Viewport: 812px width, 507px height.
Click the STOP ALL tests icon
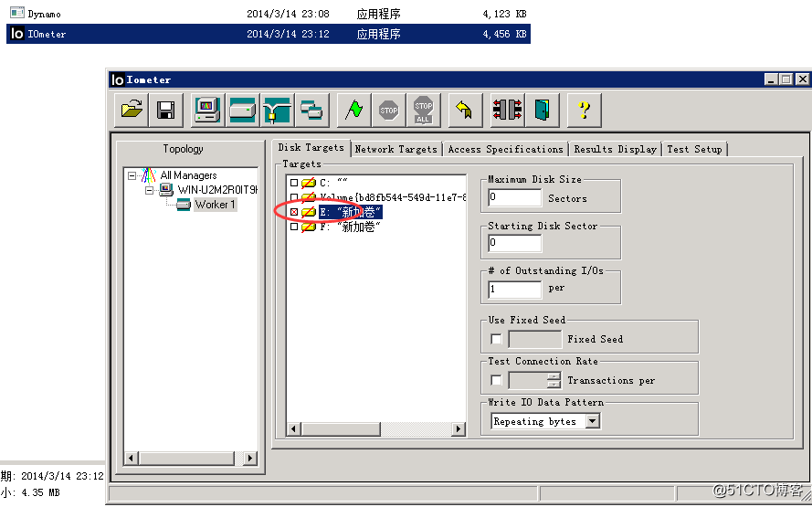(x=424, y=110)
